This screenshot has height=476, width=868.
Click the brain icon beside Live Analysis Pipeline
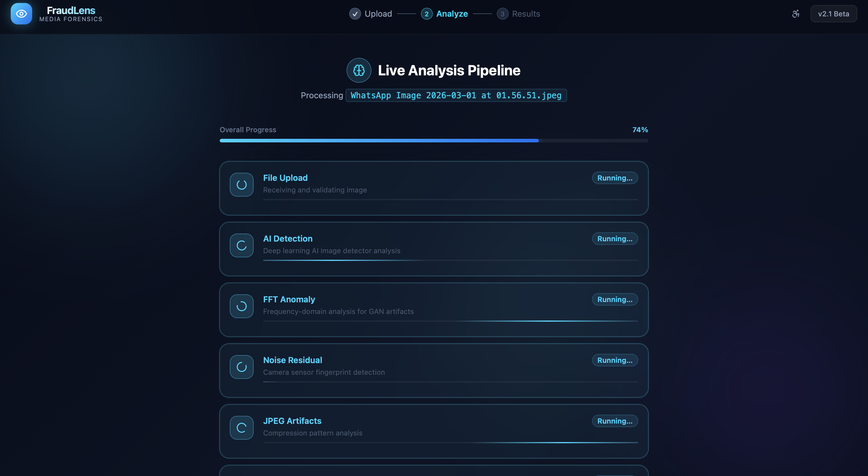[359, 71]
